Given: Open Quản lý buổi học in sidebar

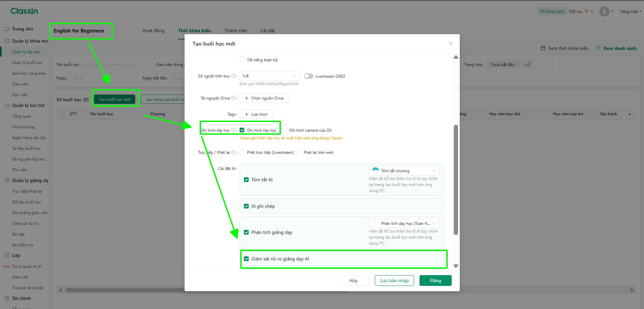Looking at the screenshot, I should coord(27,63).
